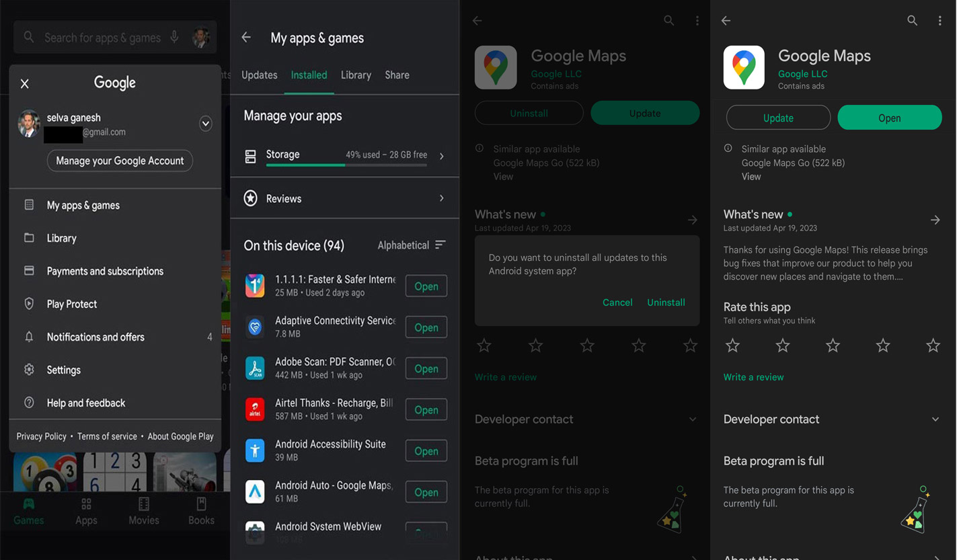Focus the Search for apps & games field

(x=115, y=38)
